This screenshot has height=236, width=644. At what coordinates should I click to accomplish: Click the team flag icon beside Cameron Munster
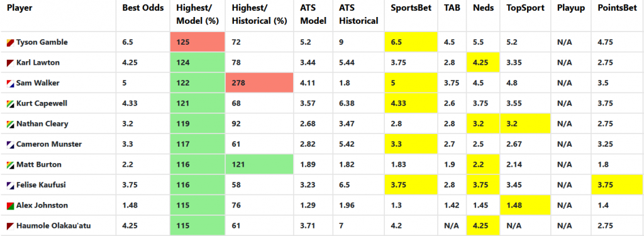point(11,144)
